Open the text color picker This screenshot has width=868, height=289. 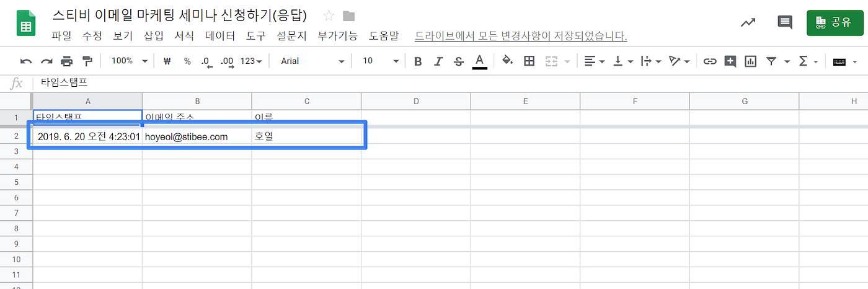coord(479,61)
